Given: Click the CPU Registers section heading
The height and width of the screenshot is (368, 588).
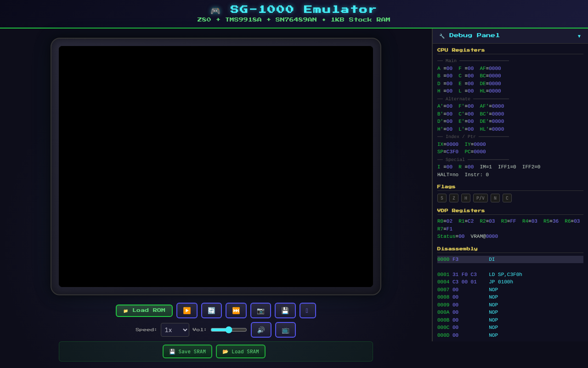Looking at the screenshot, I should pos(461,50).
